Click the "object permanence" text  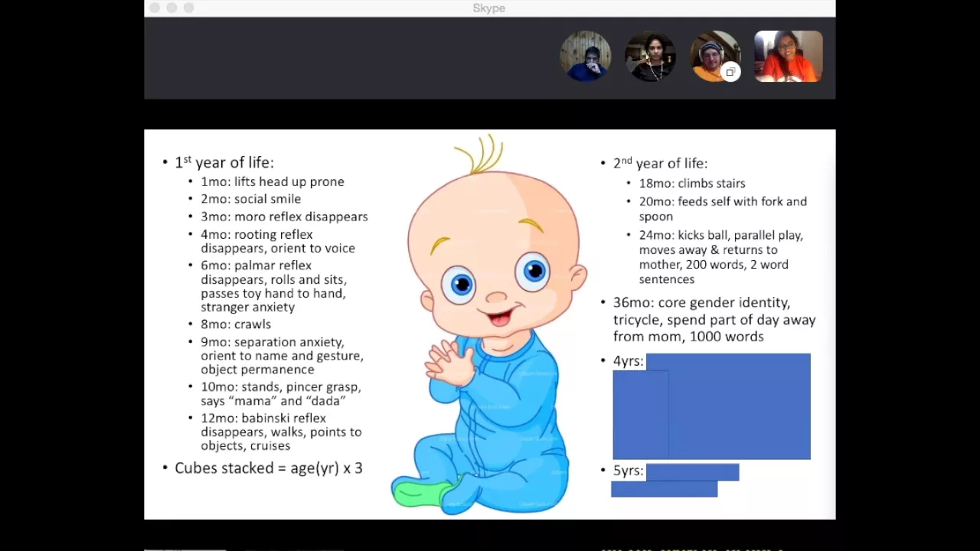click(x=257, y=370)
